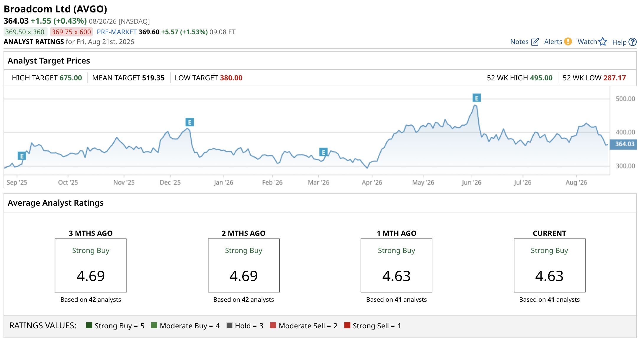
Task: Click "Based on 41 analysts" under 1 MTH AGO
Action: (396, 299)
